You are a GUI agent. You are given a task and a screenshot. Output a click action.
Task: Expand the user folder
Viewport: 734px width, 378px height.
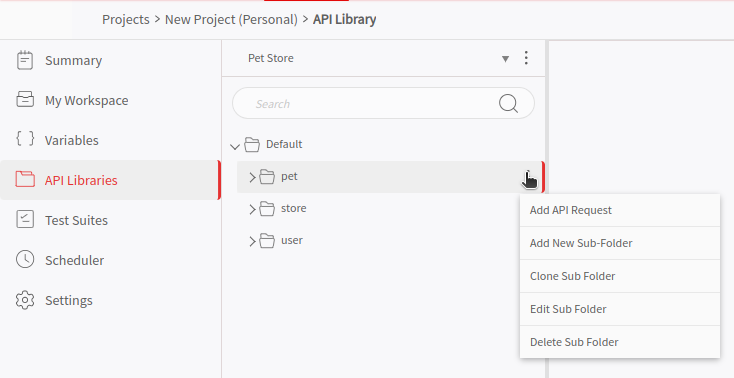(252, 241)
